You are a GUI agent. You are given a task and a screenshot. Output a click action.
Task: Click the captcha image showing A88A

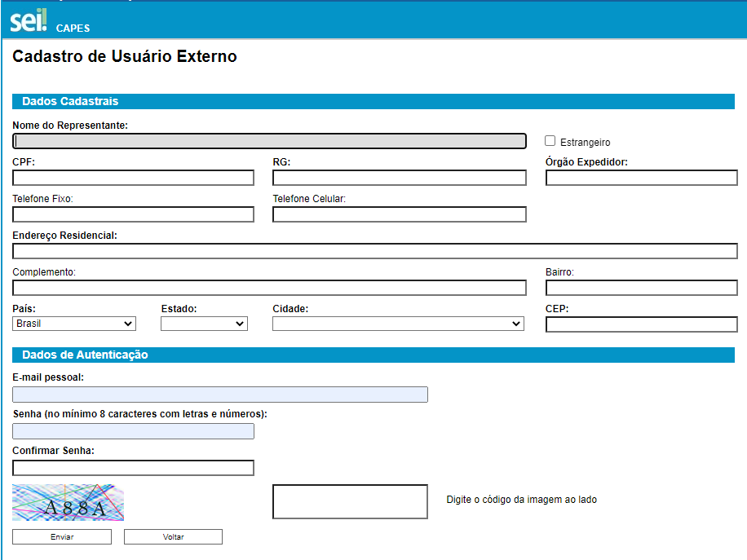tap(68, 503)
